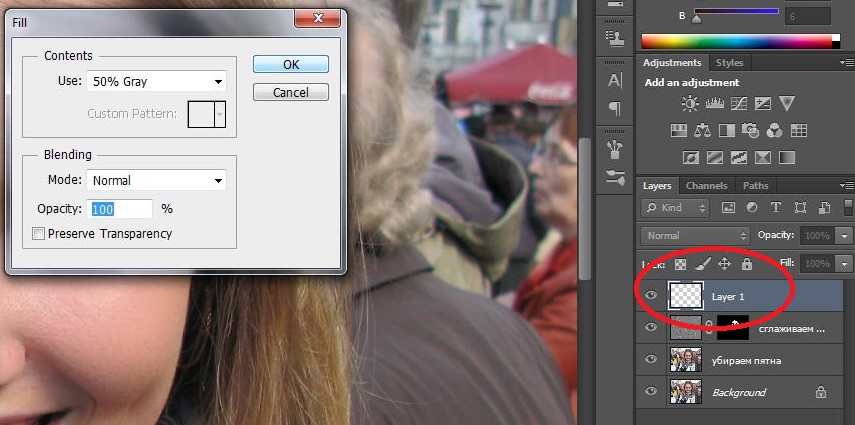This screenshot has height=425, width=855.
Task: Open the Clone Source panel icon
Action: pos(615,37)
